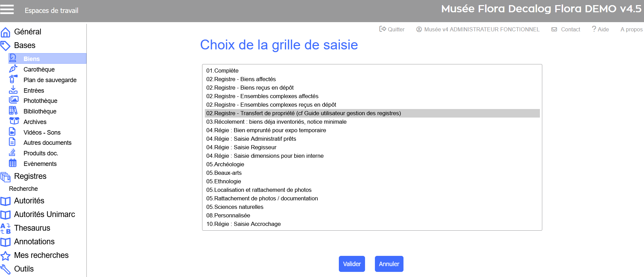This screenshot has width=644, height=277.
Task: Click the Mes recherches star icon
Action: point(5,256)
